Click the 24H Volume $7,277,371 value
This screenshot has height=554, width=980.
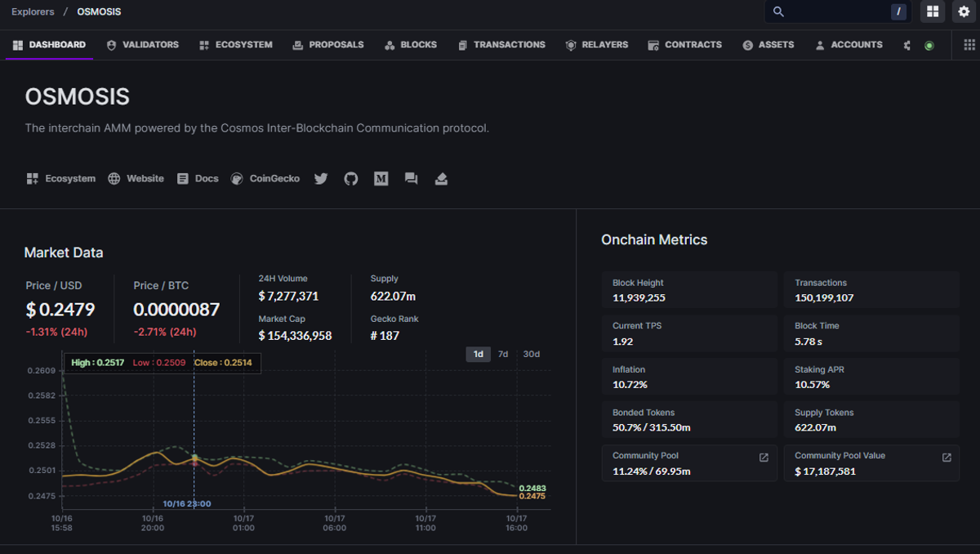(288, 296)
